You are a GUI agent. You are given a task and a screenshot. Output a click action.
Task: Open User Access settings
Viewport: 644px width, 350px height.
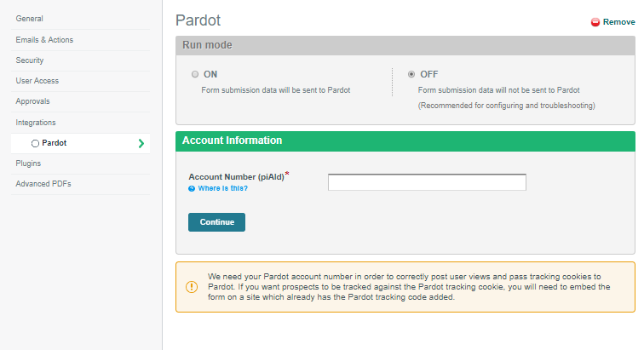click(x=37, y=81)
